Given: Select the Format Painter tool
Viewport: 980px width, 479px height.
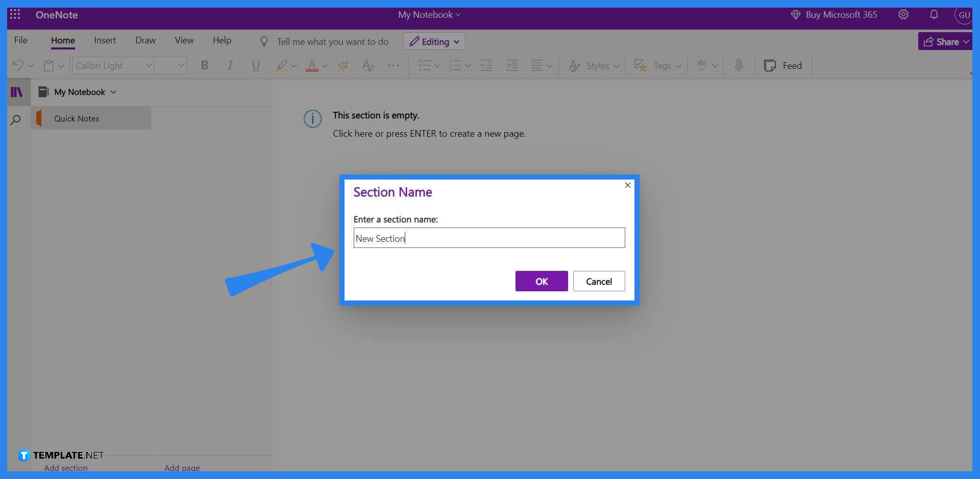Looking at the screenshot, I should click(x=343, y=65).
